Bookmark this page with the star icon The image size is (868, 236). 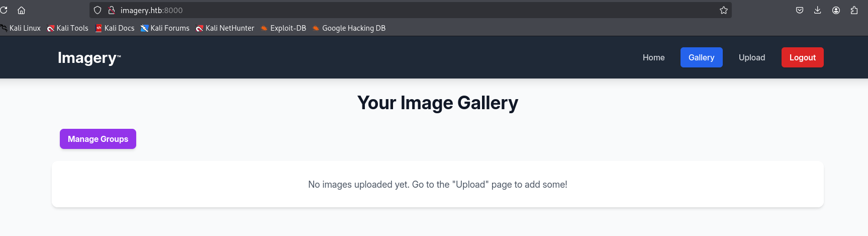pyautogui.click(x=723, y=10)
